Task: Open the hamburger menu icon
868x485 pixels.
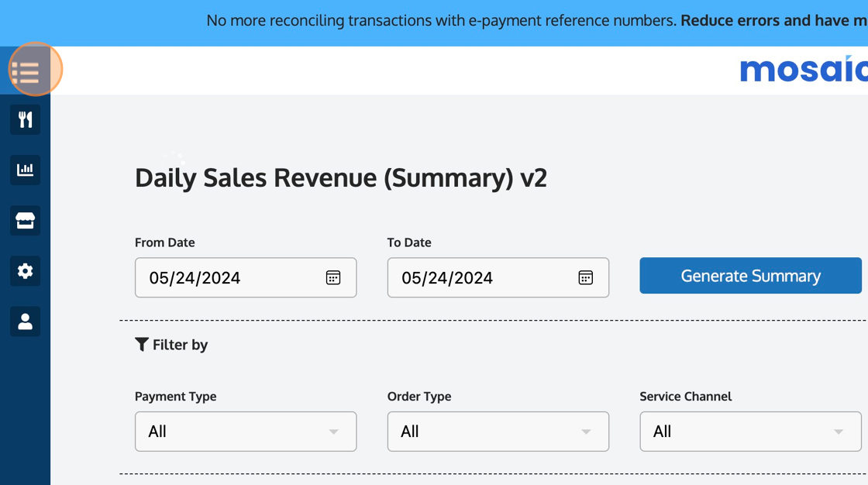Action: [26, 71]
